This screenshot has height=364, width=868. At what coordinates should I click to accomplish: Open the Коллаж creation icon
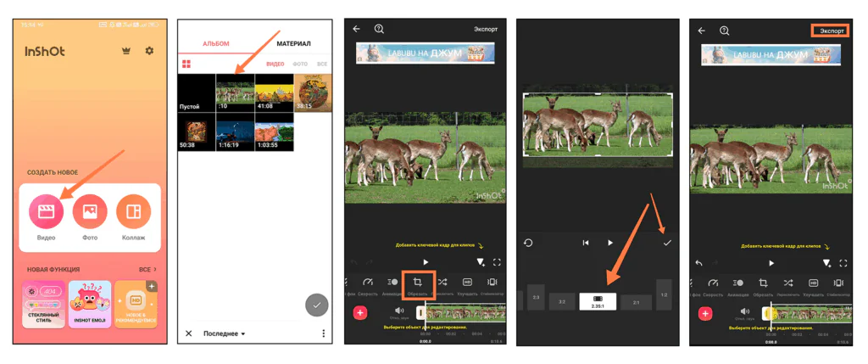133,212
